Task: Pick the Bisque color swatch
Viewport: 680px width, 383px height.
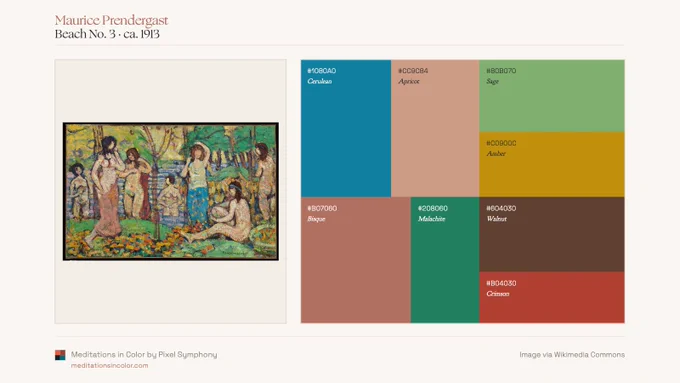Action: click(x=356, y=260)
